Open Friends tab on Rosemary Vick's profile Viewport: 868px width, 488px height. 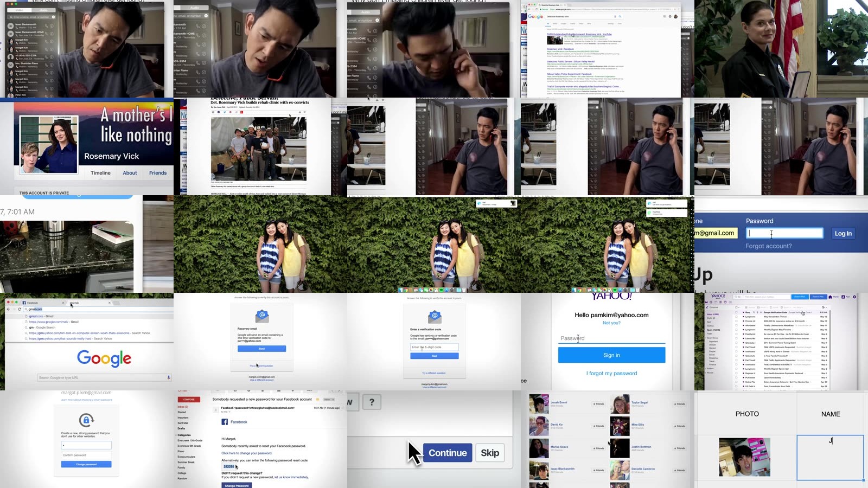coord(158,173)
